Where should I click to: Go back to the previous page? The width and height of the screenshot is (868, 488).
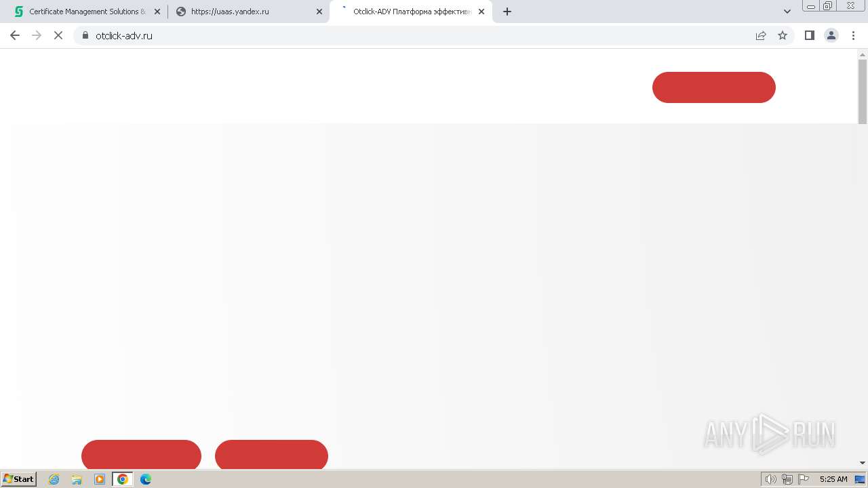coord(15,35)
